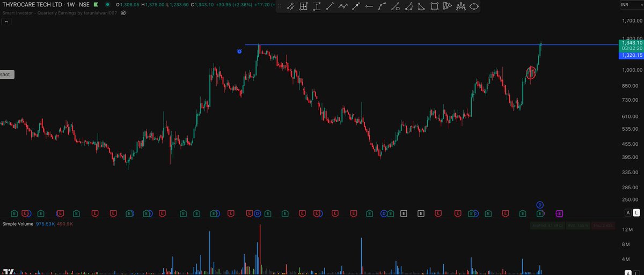Screen dimensions: 644x275
Task: Open the blue D dividend marker above the last candle
Action: pos(540,205)
